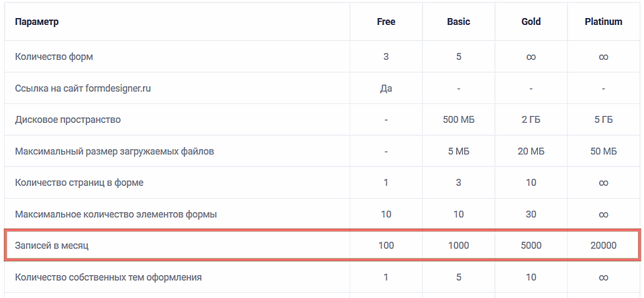
Task: Click the Basic column header
Action: [458, 21]
